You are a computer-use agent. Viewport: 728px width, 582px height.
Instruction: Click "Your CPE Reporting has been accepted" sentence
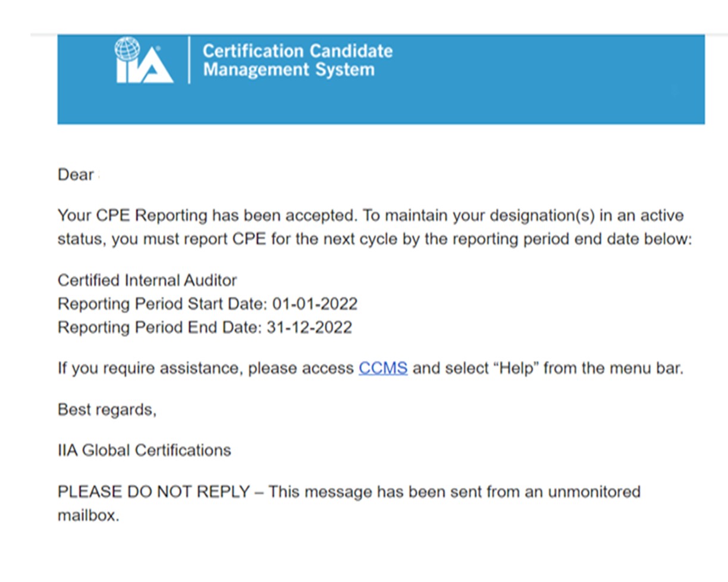pyautogui.click(x=208, y=215)
